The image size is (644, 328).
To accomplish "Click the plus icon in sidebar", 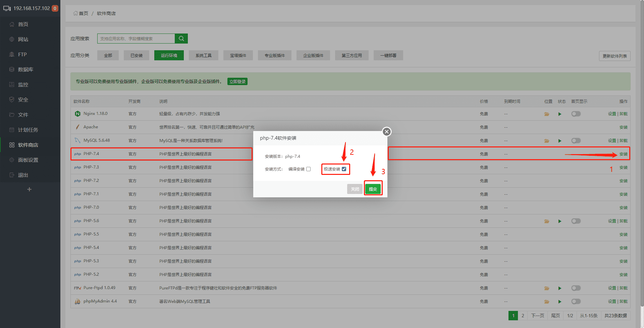I will click(x=30, y=189).
